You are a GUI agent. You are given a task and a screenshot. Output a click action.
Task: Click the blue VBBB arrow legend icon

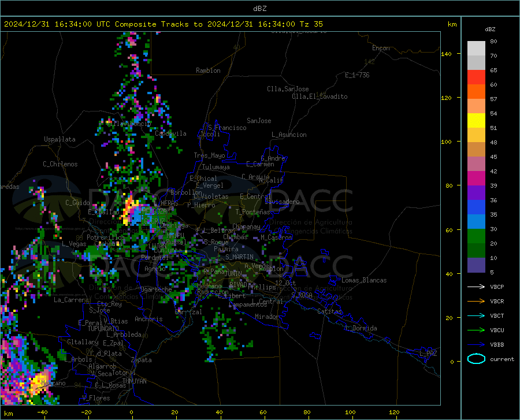(476, 344)
